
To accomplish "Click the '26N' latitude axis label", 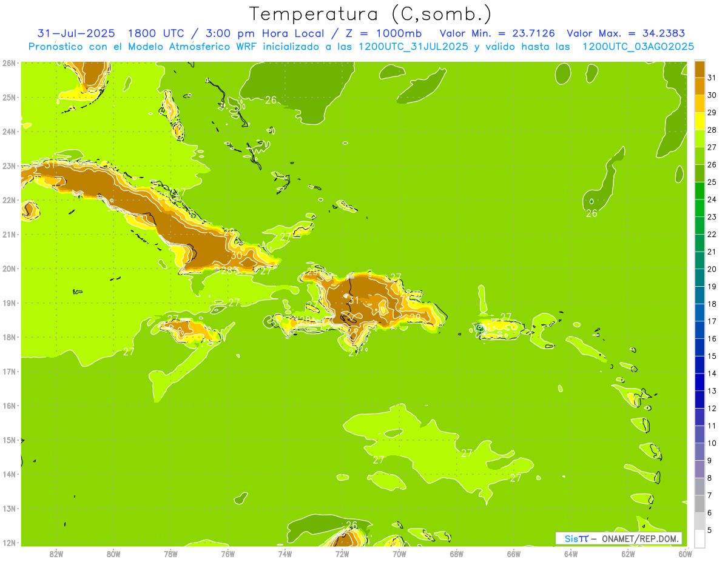I will click(10, 63).
